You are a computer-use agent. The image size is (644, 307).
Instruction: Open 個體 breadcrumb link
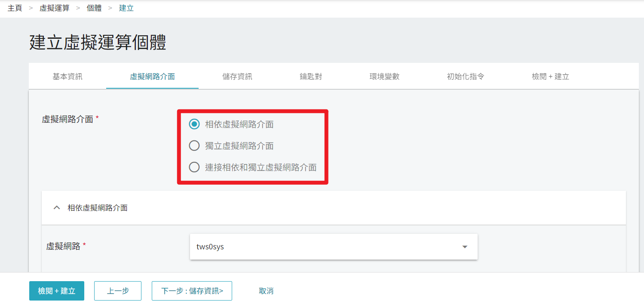pos(94,8)
